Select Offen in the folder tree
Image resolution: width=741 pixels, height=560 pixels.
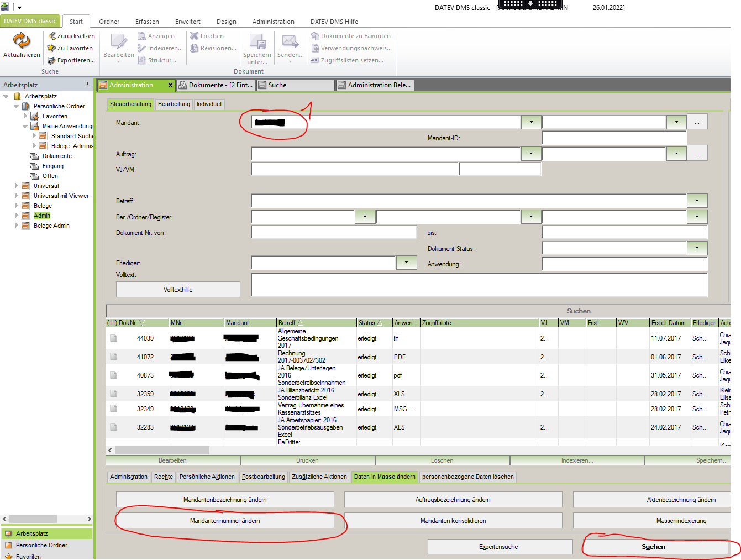tap(50, 176)
